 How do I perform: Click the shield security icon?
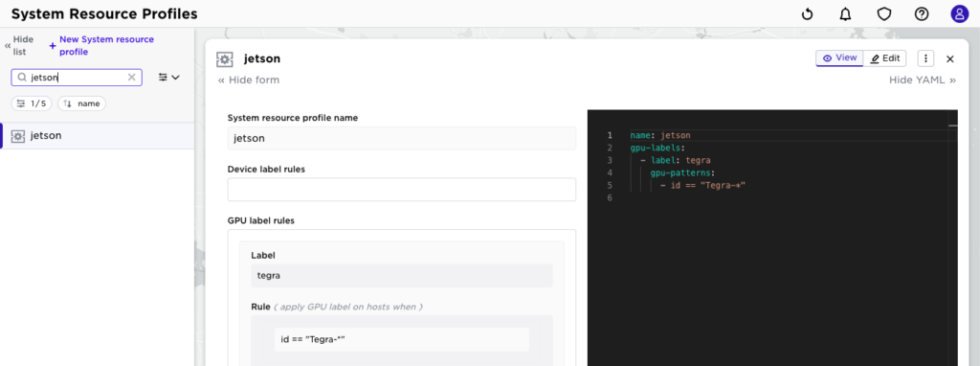(883, 13)
